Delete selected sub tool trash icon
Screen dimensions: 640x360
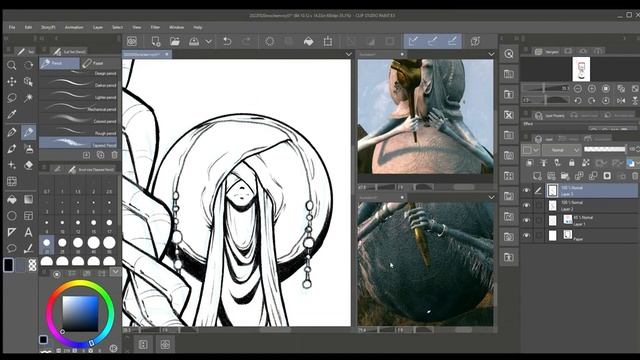pos(115,155)
